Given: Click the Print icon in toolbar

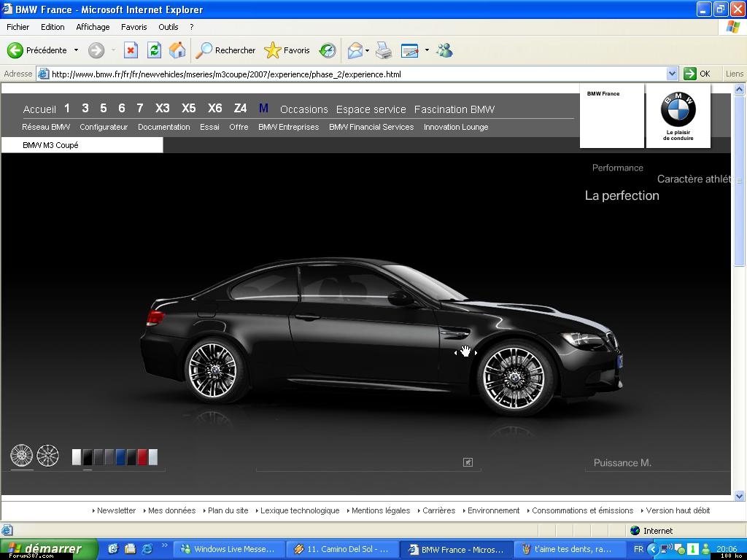Looking at the screenshot, I should (384, 50).
